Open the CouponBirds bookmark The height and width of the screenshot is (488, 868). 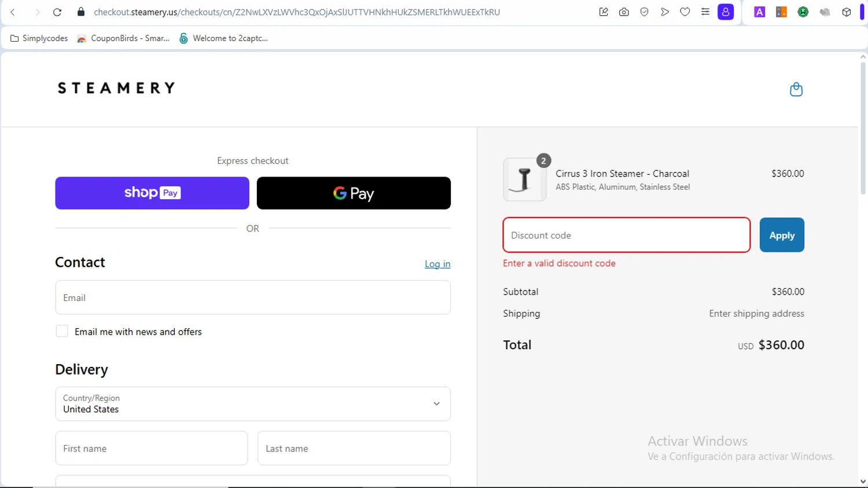(x=123, y=38)
